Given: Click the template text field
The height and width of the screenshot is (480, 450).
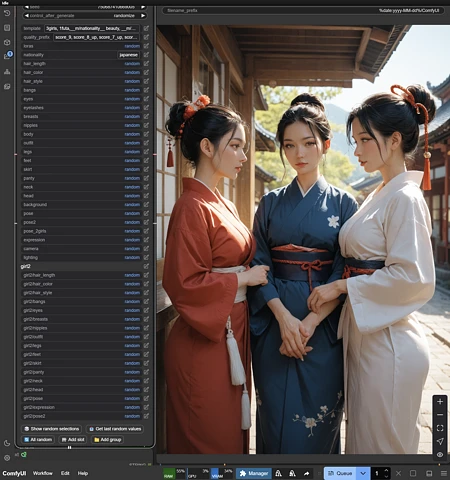Looking at the screenshot, I should 92,28.
